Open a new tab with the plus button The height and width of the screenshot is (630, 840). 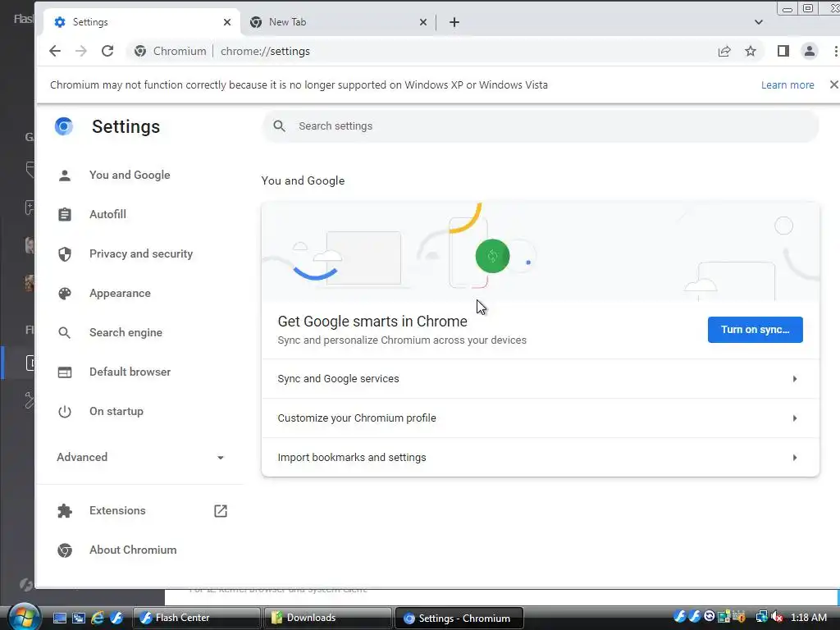454,22
